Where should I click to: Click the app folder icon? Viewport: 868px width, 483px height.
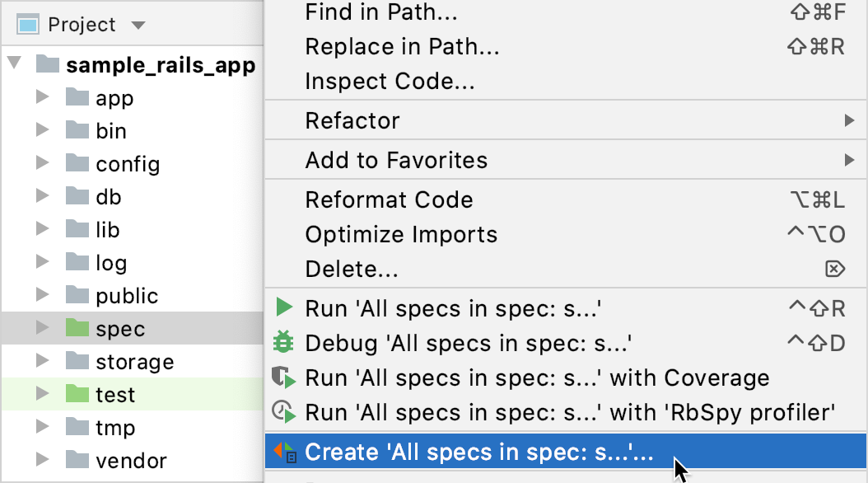(x=77, y=97)
